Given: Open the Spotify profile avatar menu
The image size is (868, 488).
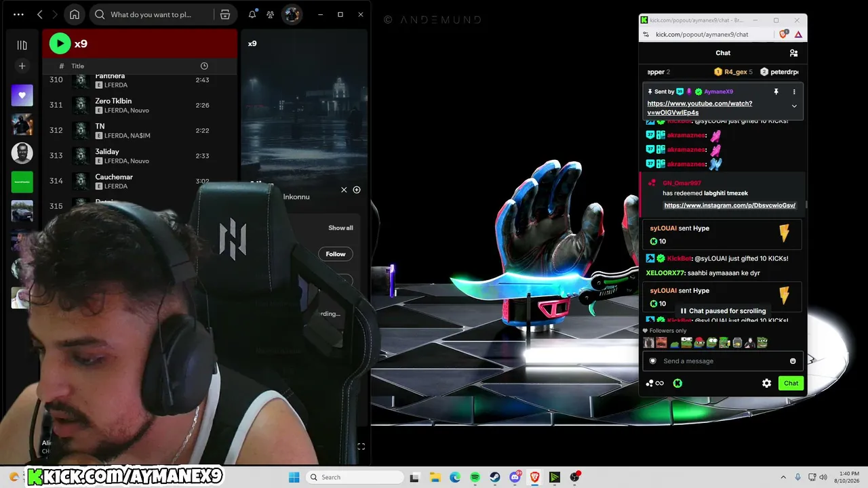Looking at the screenshot, I should tap(292, 14).
